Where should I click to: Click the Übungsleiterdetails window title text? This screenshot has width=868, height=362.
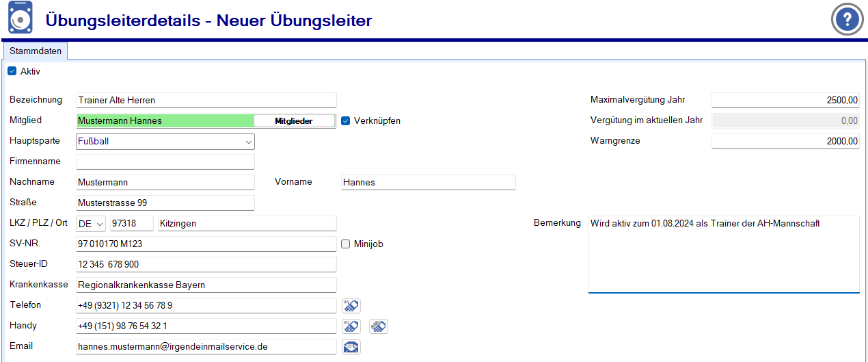point(208,21)
